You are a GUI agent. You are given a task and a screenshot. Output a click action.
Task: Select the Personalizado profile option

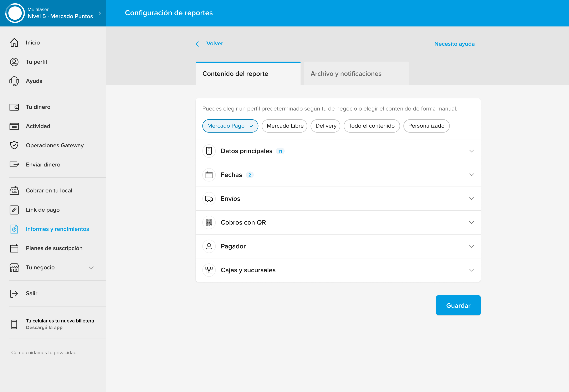coord(426,126)
